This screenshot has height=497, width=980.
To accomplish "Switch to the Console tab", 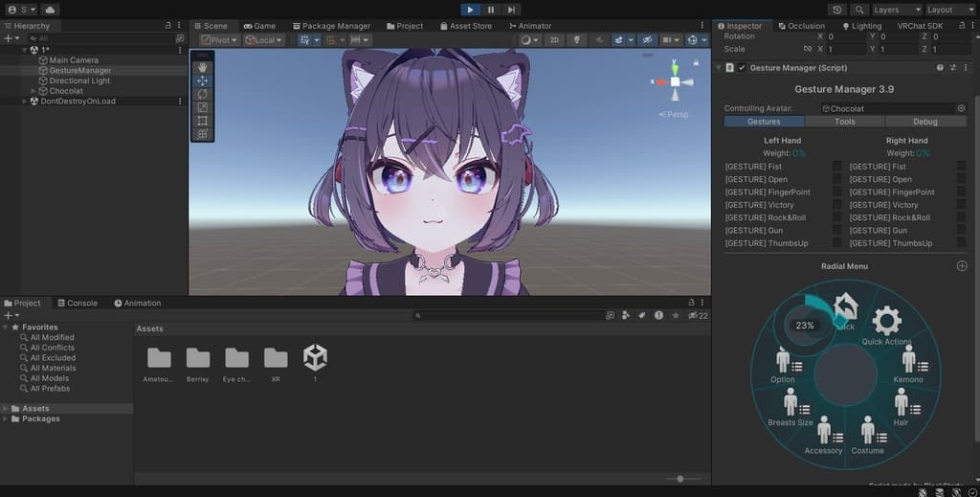I will [x=77, y=303].
